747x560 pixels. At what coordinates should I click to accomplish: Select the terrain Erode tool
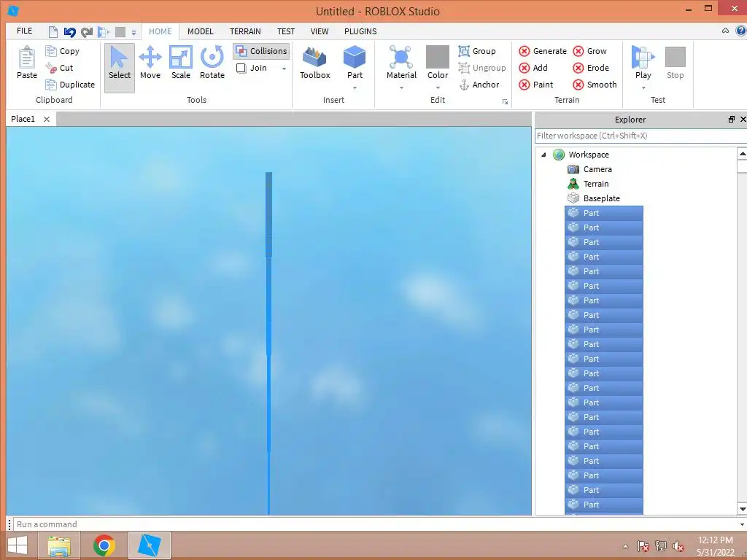click(x=591, y=68)
